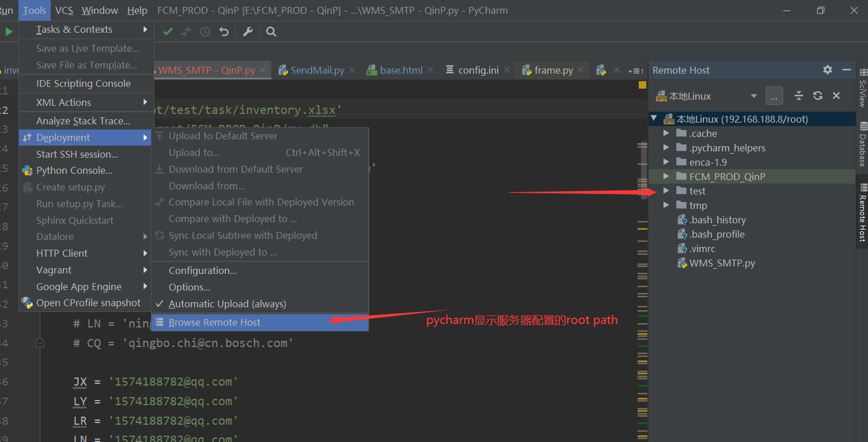Open the VCS menu
Viewport: 868px width, 442px height.
click(x=64, y=10)
